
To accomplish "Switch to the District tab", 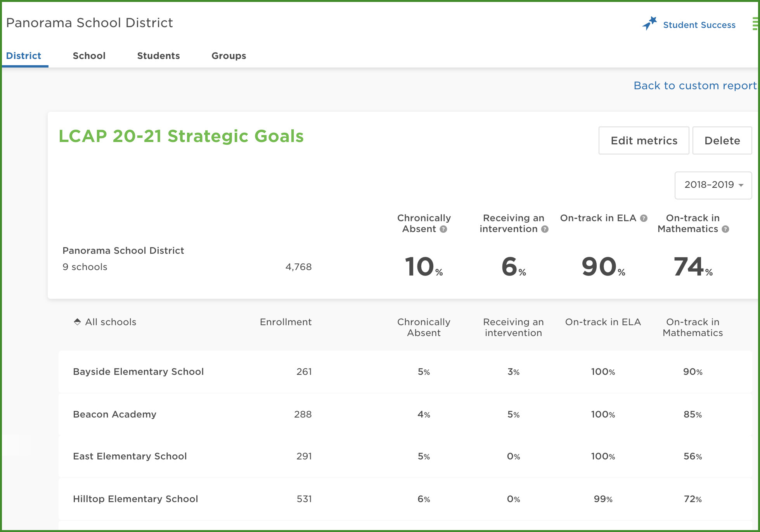I will (24, 56).
